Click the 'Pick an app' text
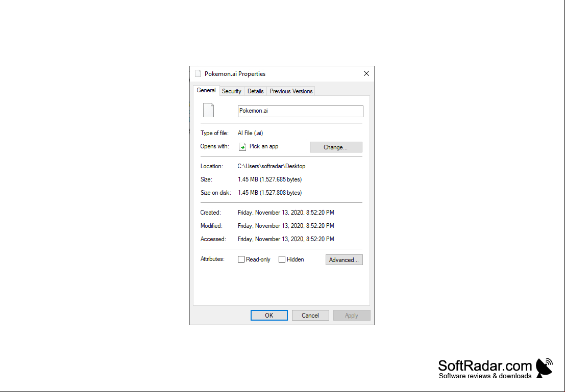565x392 pixels. 264,146
